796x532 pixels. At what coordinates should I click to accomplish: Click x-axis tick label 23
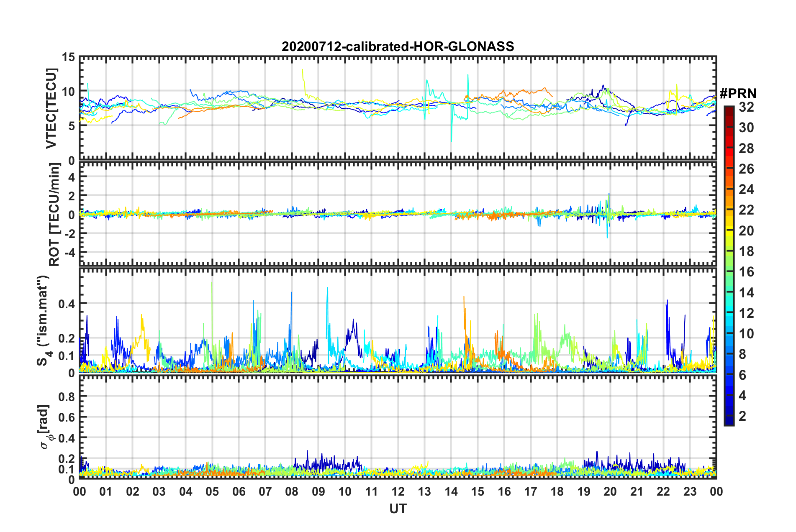690,491
